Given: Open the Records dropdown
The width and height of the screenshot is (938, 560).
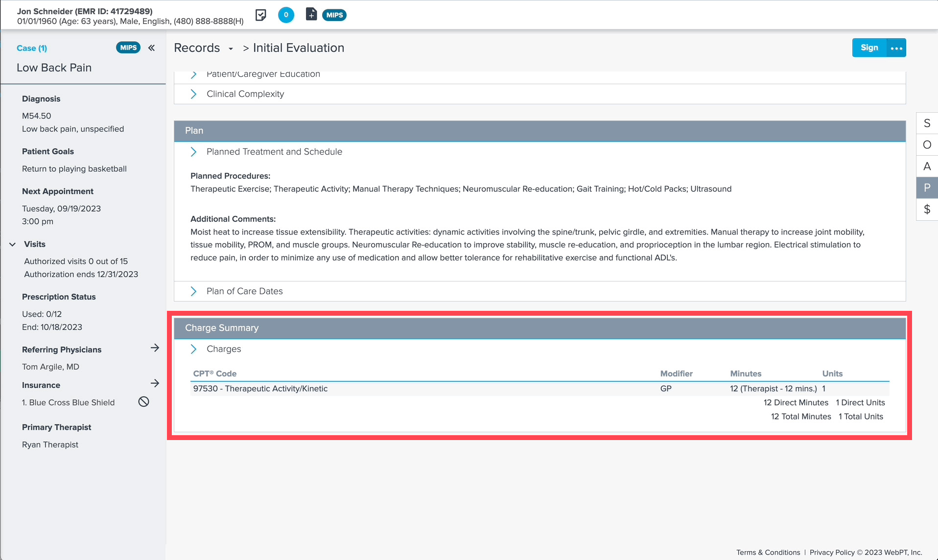Looking at the screenshot, I should click(231, 48).
